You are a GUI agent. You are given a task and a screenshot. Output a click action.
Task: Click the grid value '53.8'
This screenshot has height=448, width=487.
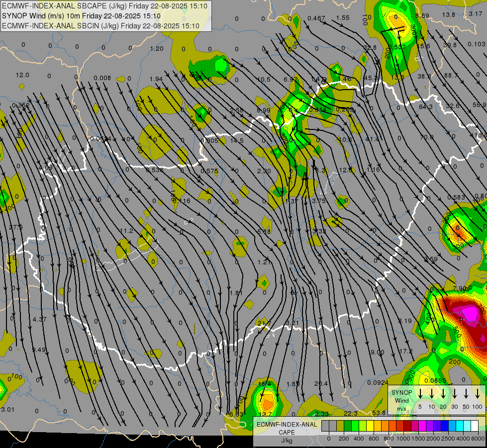click(379, 413)
